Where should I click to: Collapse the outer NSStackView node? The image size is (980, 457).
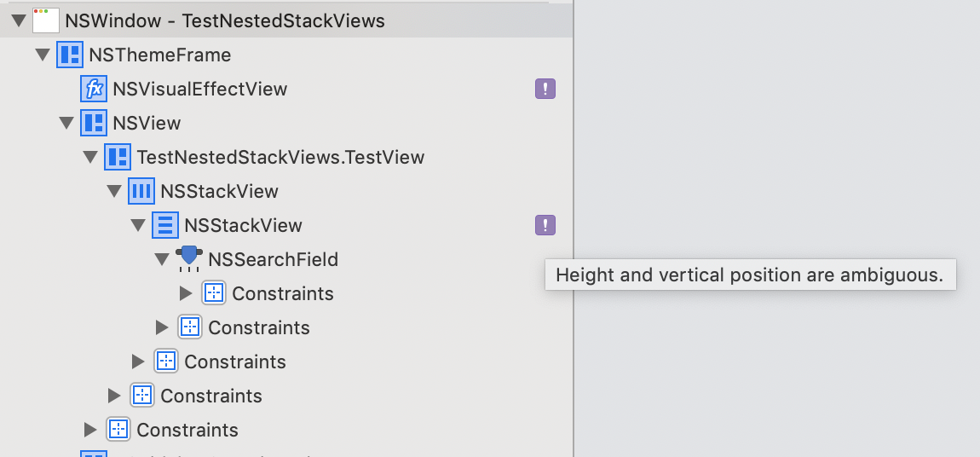pos(114,191)
